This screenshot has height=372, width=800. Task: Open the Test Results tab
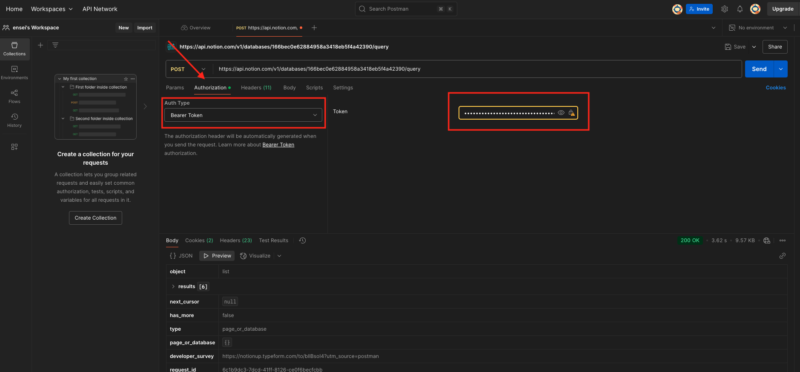click(273, 240)
